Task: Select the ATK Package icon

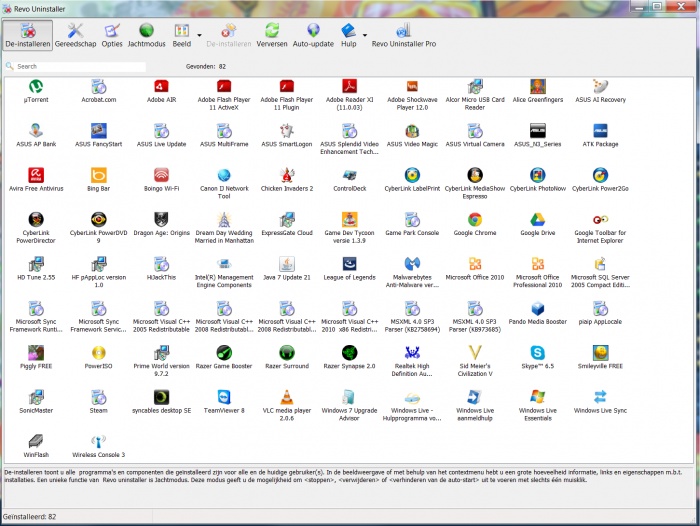Action: coord(600,130)
